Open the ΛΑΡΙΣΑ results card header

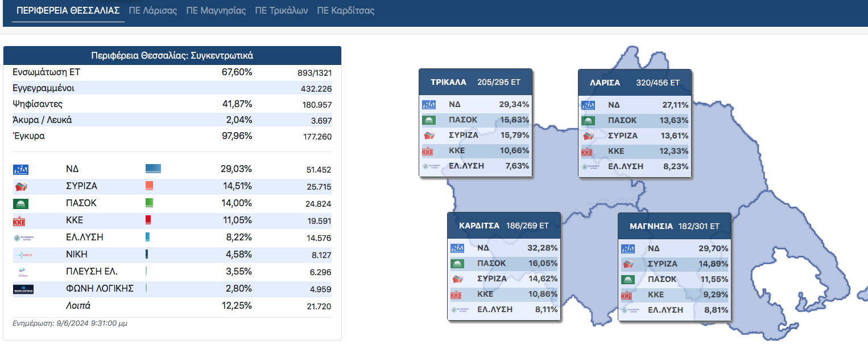pyautogui.click(x=635, y=82)
